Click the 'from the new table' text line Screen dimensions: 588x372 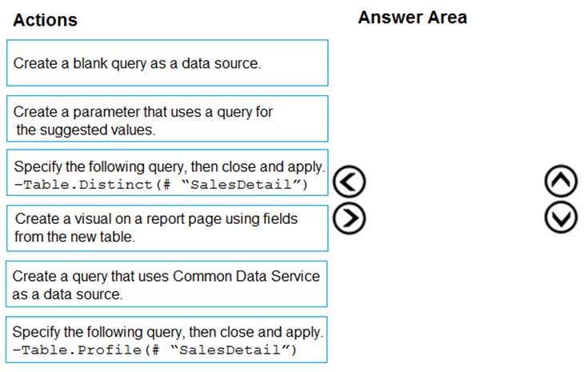pyautogui.click(x=73, y=237)
